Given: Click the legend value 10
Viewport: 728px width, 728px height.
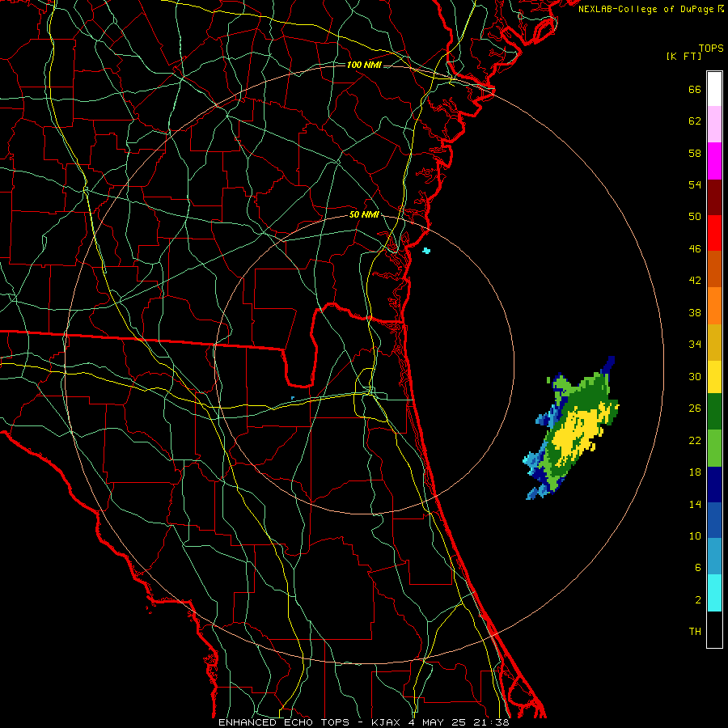Looking at the screenshot, I should [695, 535].
